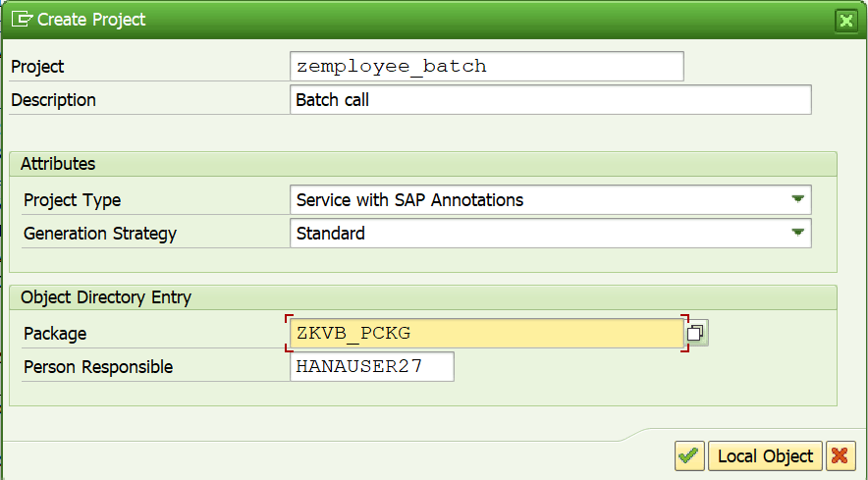The height and width of the screenshot is (480, 868).
Task: Click the Attributes group header
Action: [423, 164]
